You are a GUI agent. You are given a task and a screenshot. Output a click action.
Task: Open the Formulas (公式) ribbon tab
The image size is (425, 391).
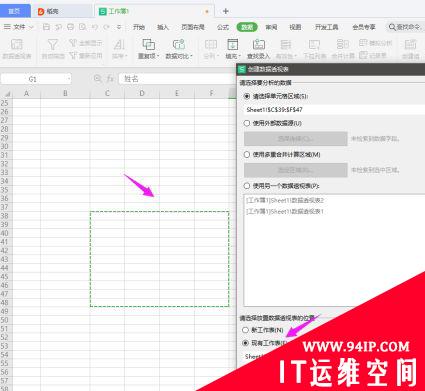(x=223, y=27)
